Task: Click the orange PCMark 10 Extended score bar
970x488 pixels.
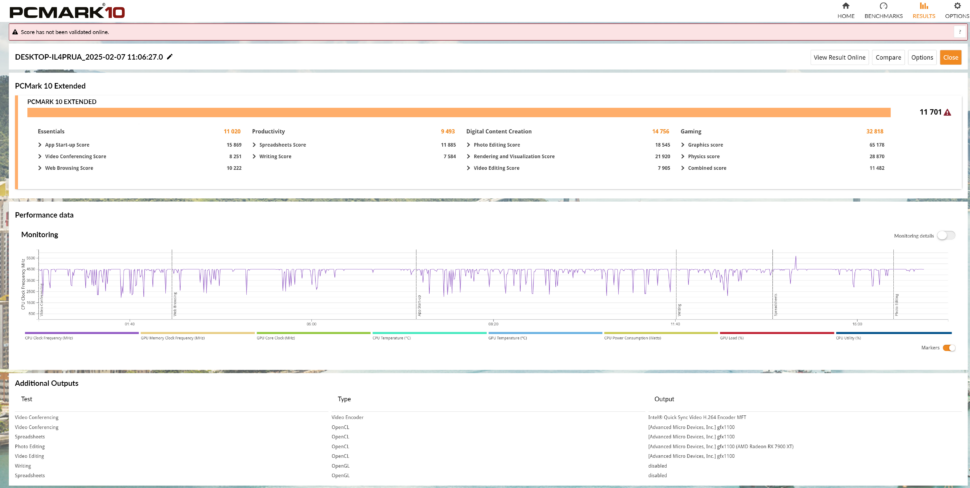Action: (459, 113)
